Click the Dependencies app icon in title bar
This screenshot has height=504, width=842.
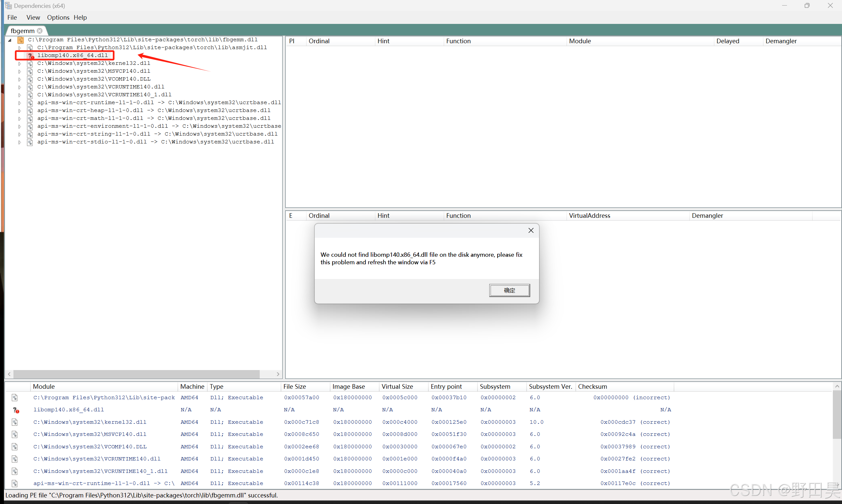coord(9,6)
